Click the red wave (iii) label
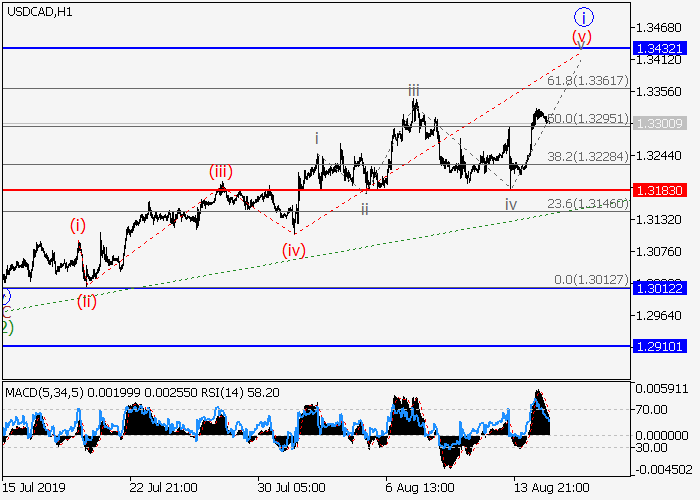 [x=221, y=171]
